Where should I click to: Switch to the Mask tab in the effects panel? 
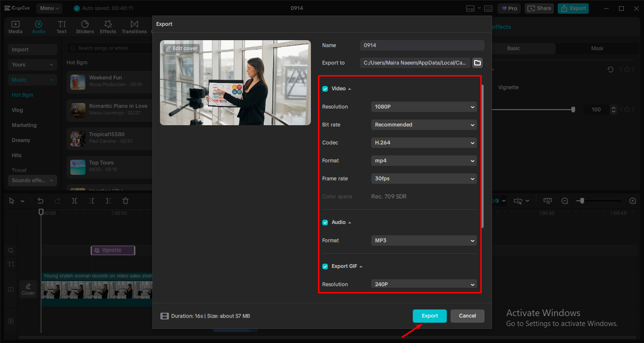(597, 48)
